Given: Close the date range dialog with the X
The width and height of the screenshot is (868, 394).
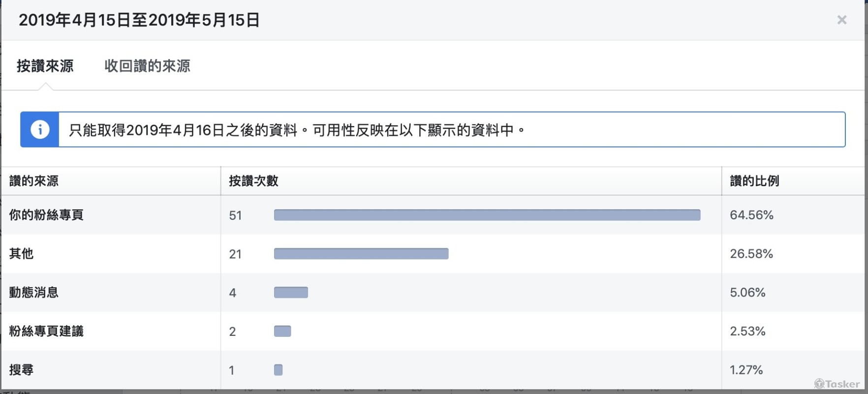Looking at the screenshot, I should 842,20.
